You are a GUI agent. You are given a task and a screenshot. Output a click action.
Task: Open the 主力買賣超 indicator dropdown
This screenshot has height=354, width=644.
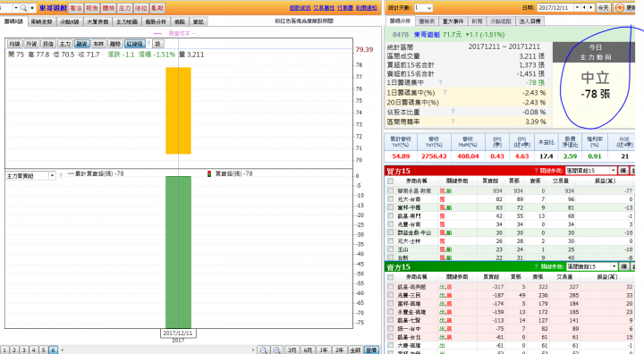click(x=52, y=176)
